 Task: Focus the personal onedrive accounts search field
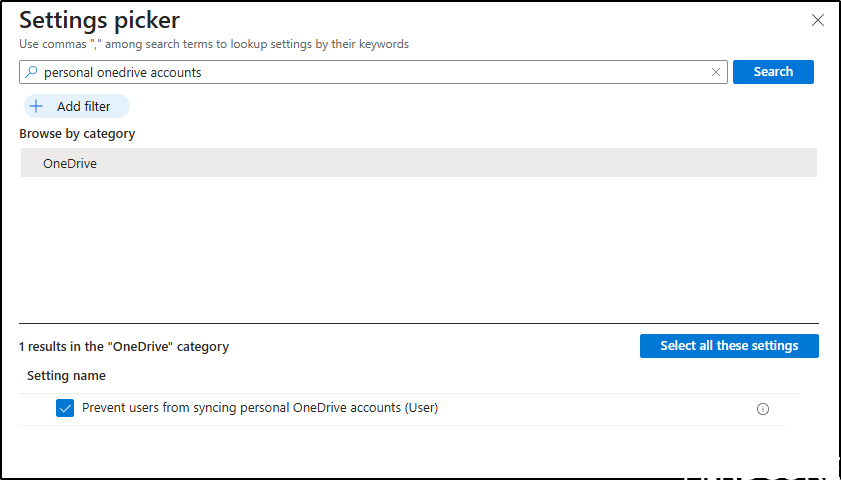click(x=370, y=72)
